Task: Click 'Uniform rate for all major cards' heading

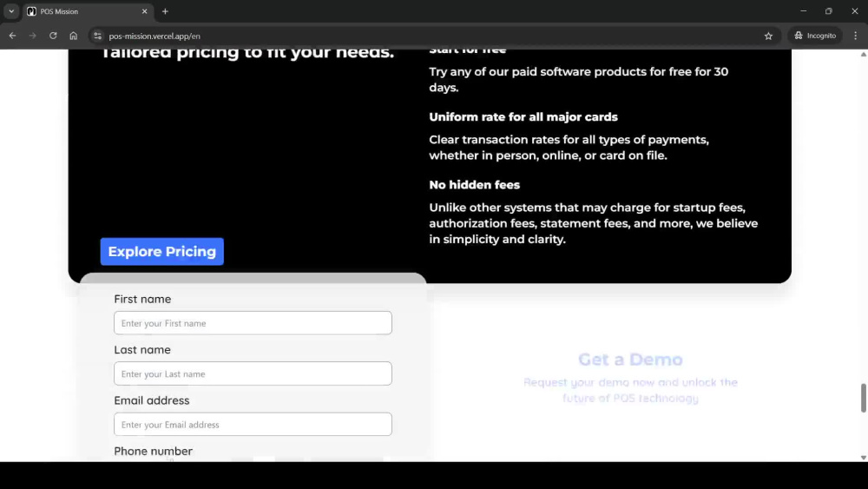Action: [x=523, y=117]
